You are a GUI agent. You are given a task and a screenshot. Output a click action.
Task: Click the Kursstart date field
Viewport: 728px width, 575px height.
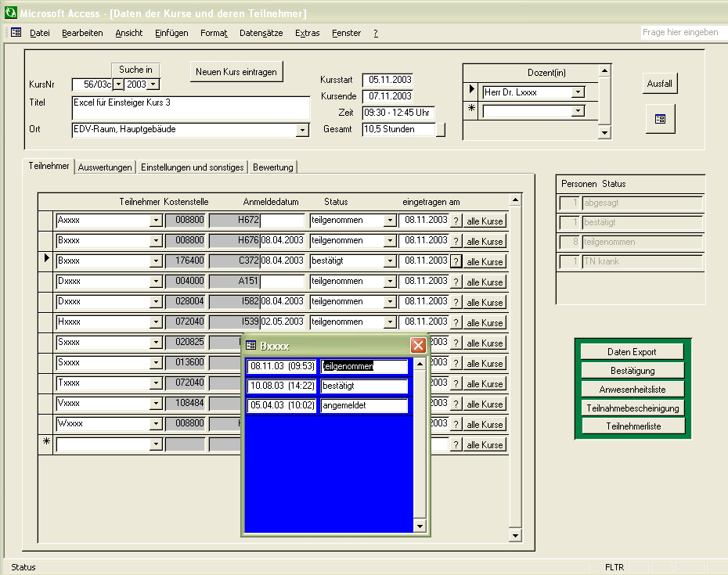(x=387, y=80)
